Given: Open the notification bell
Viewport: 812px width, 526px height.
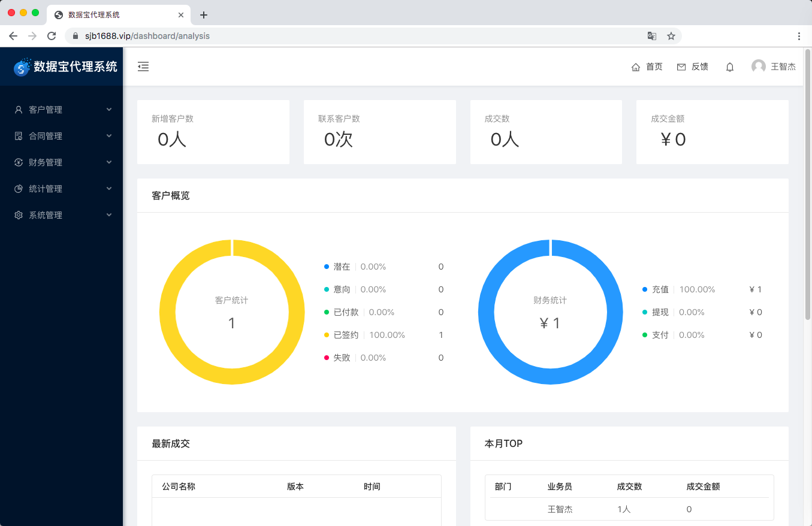Looking at the screenshot, I should [x=730, y=67].
